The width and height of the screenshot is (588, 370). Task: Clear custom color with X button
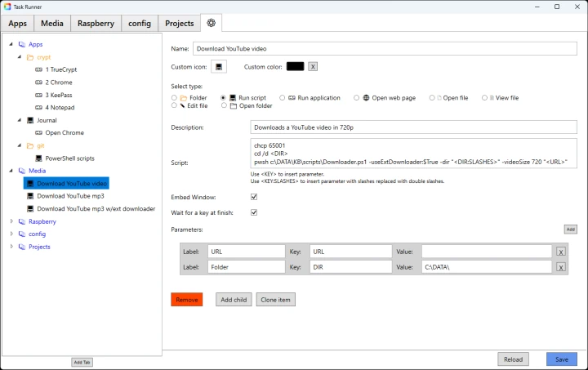pyautogui.click(x=313, y=67)
